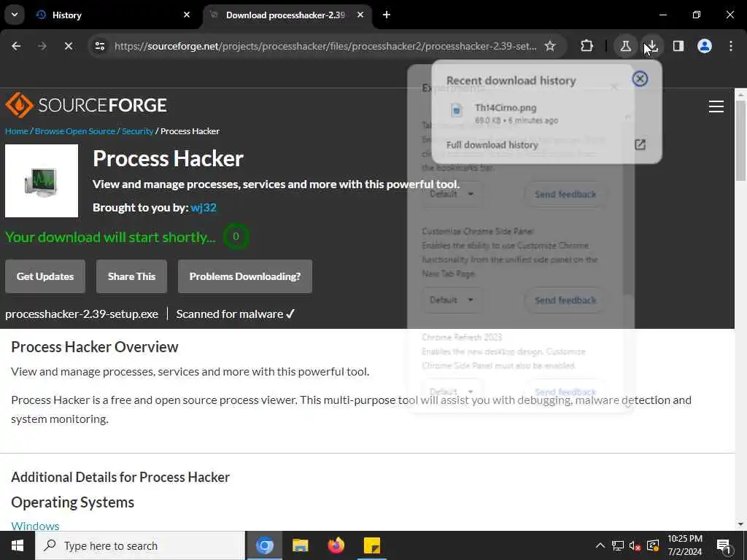Close the Download processhacker tab

pos(360,15)
